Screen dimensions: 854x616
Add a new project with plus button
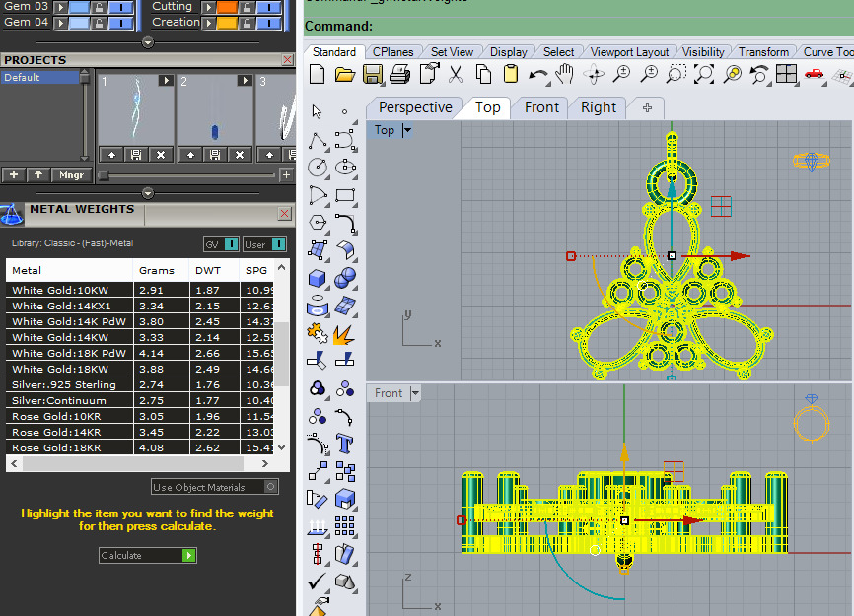click(x=14, y=175)
